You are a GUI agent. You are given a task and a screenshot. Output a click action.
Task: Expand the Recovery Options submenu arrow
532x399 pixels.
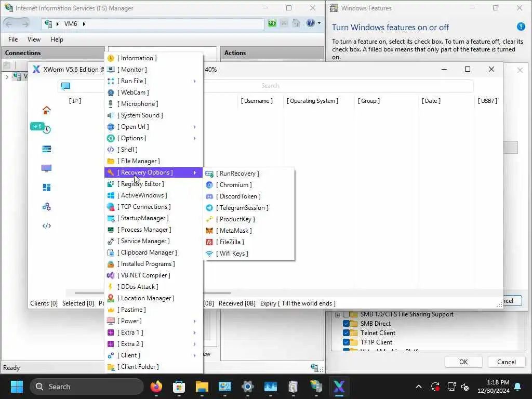click(194, 172)
